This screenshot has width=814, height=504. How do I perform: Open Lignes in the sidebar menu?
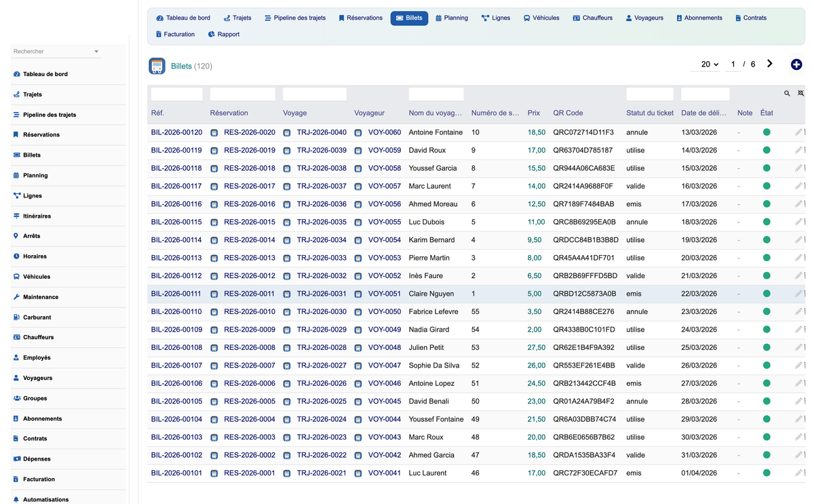click(33, 195)
